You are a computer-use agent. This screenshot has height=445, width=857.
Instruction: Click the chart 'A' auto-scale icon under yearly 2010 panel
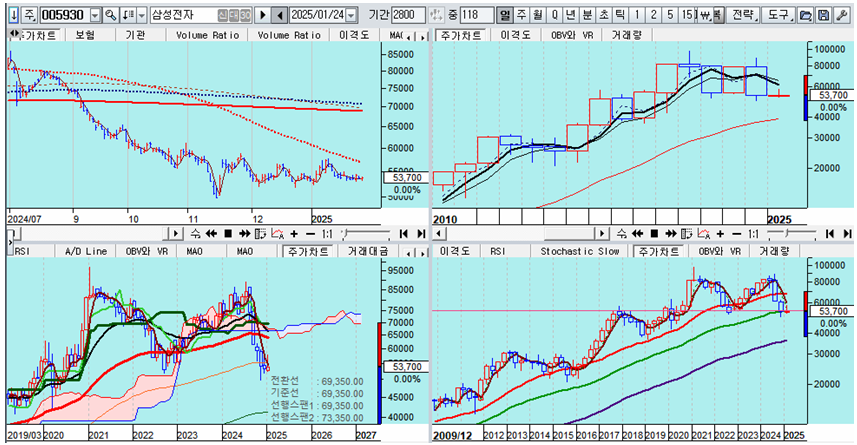[704, 234]
